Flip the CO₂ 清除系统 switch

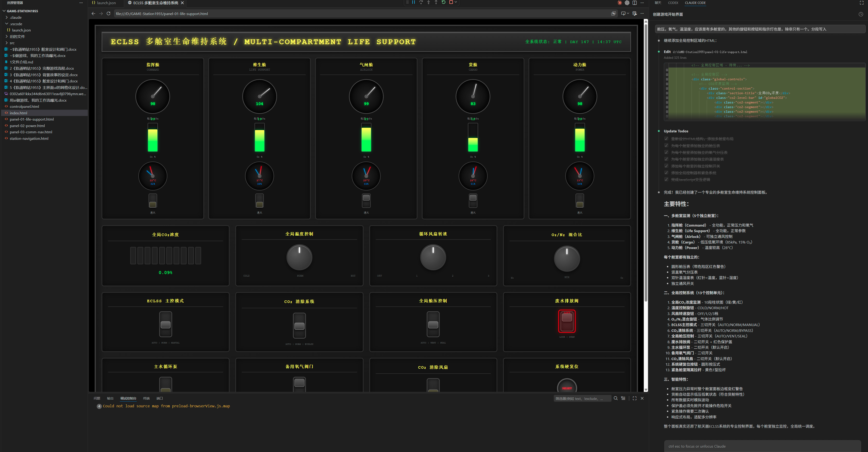pos(299,325)
